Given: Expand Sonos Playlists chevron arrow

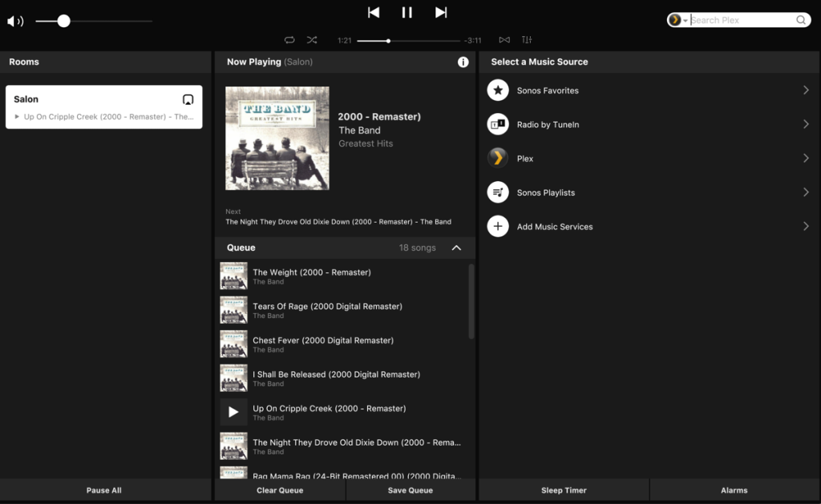Looking at the screenshot, I should [806, 192].
